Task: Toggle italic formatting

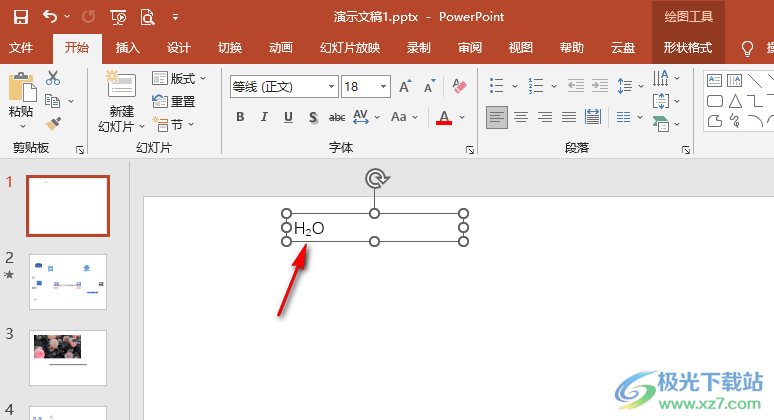Action: coord(264,117)
